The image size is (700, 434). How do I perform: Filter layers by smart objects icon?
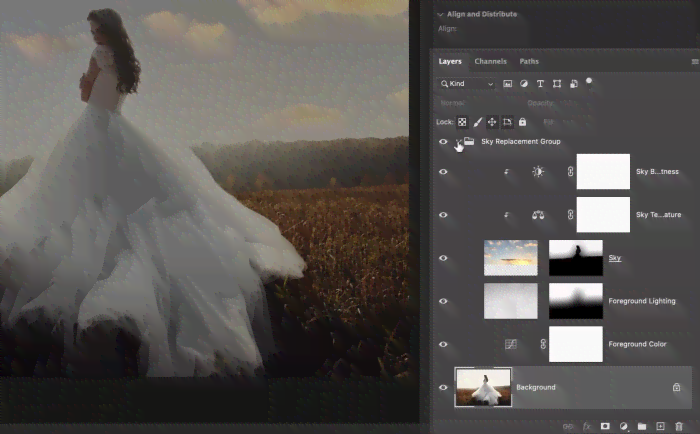[574, 83]
